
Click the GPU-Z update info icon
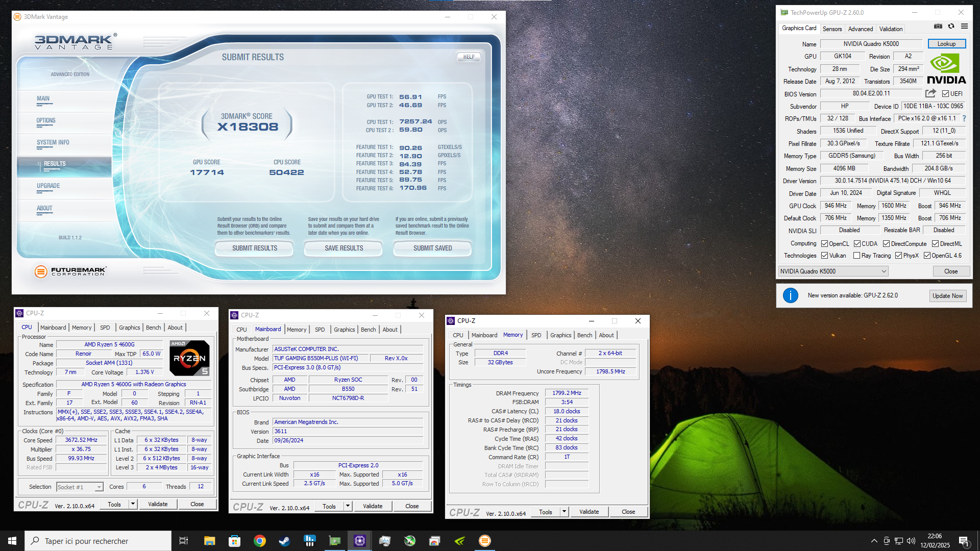point(790,295)
